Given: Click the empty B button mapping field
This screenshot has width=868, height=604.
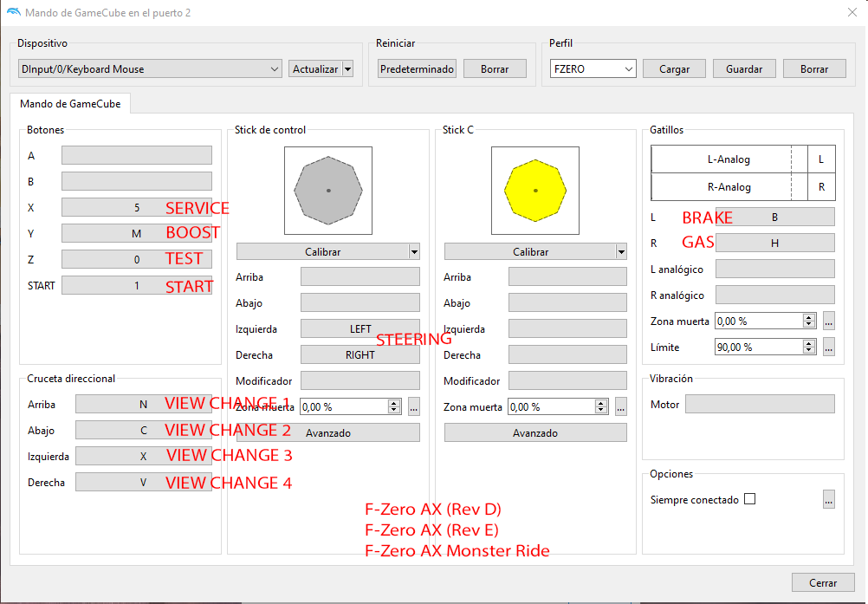Looking at the screenshot, I should (137, 181).
